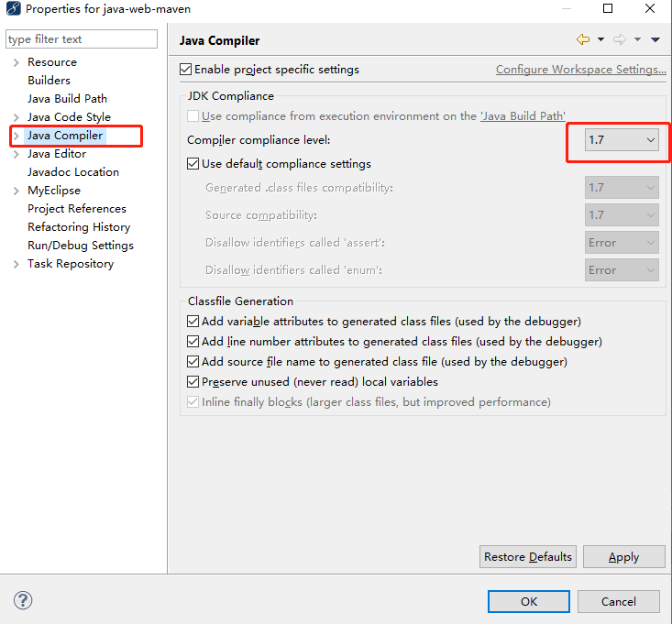Toggle Add line number attributes checkbox
This screenshot has width=672, height=624.
[193, 342]
